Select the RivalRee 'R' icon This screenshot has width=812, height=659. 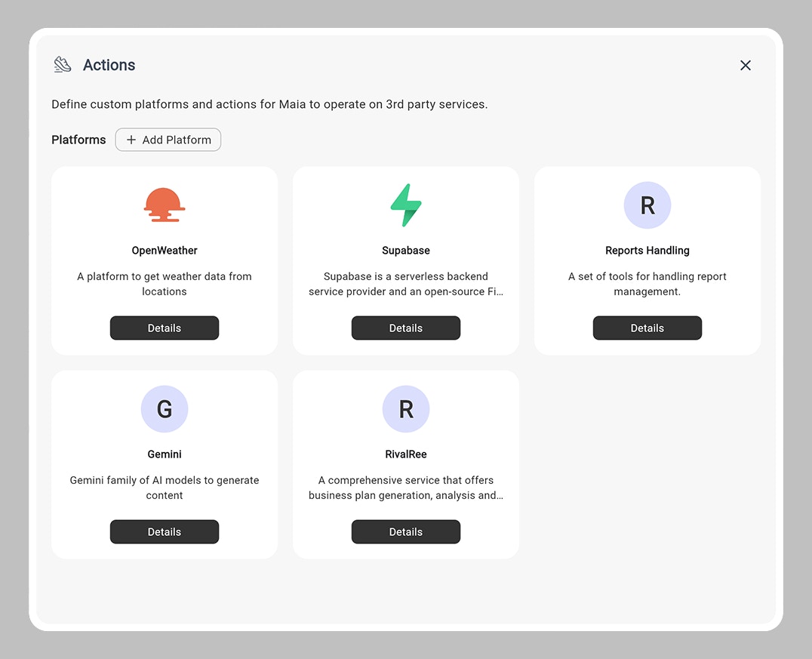tap(406, 409)
